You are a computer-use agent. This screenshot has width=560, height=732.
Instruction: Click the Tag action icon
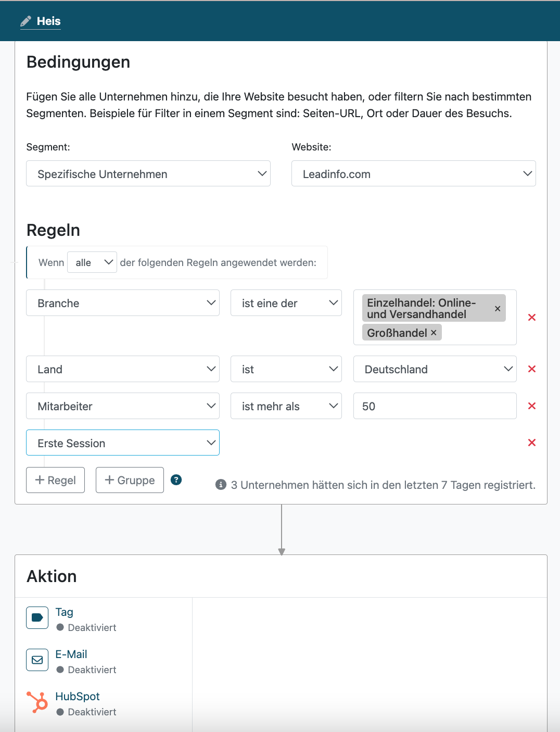click(37, 617)
